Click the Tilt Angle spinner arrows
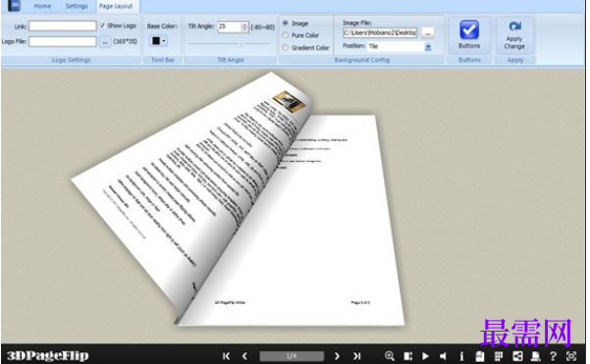590x364 pixels. (x=245, y=26)
